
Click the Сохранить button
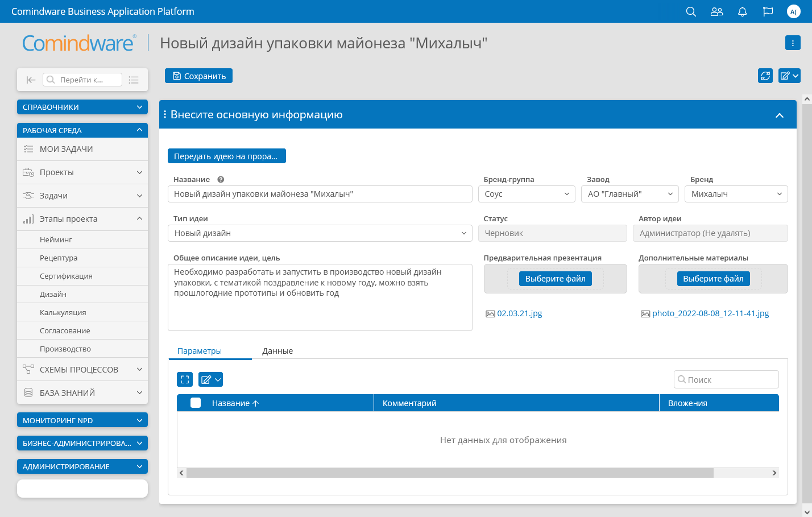(x=198, y=76)
